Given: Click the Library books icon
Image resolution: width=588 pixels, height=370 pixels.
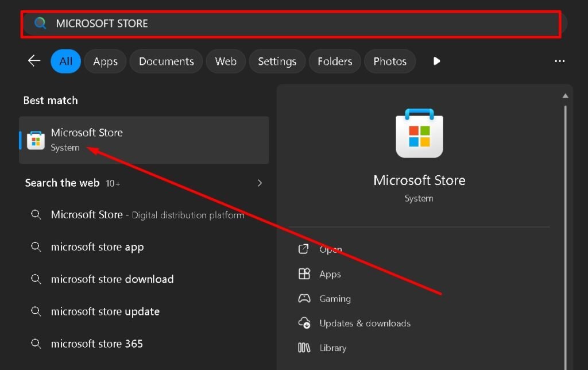Looking at the screenshot, I should tap(304, 348).
